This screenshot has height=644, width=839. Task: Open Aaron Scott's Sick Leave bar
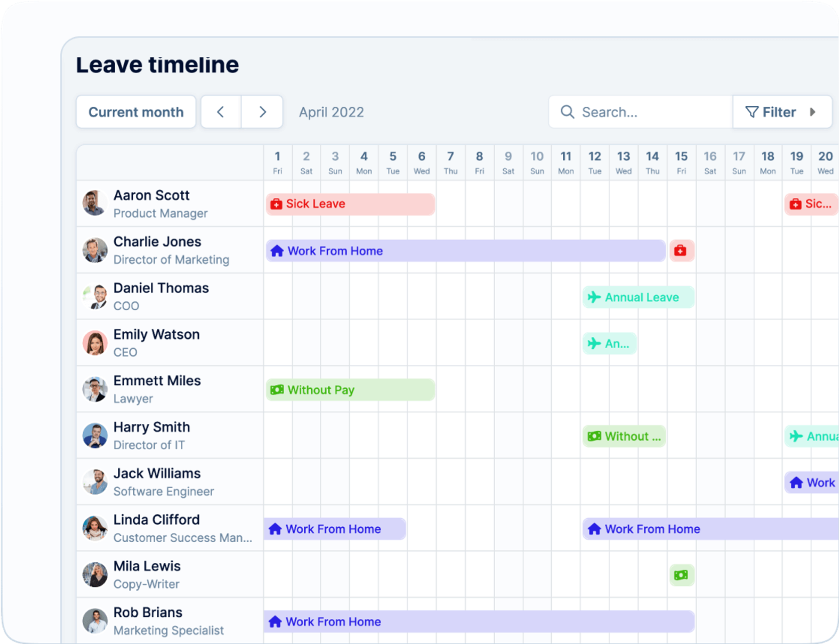(x=350, y=204)
